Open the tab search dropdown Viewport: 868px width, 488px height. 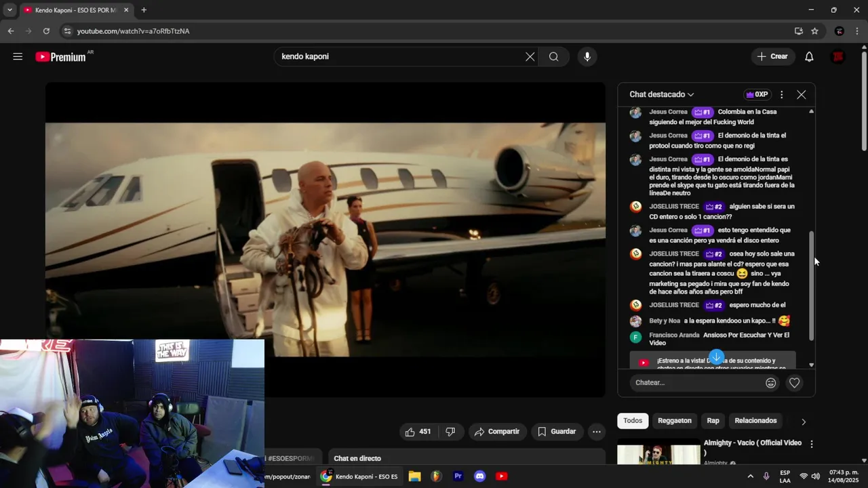(x=9, y=10)
